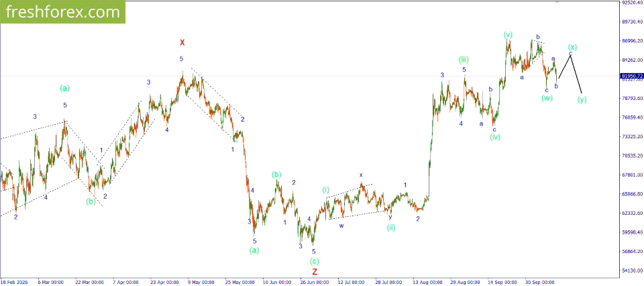The image size is (644, 286).
Task: Click the 67801.00 price axis label
Action: click(632, 175)
